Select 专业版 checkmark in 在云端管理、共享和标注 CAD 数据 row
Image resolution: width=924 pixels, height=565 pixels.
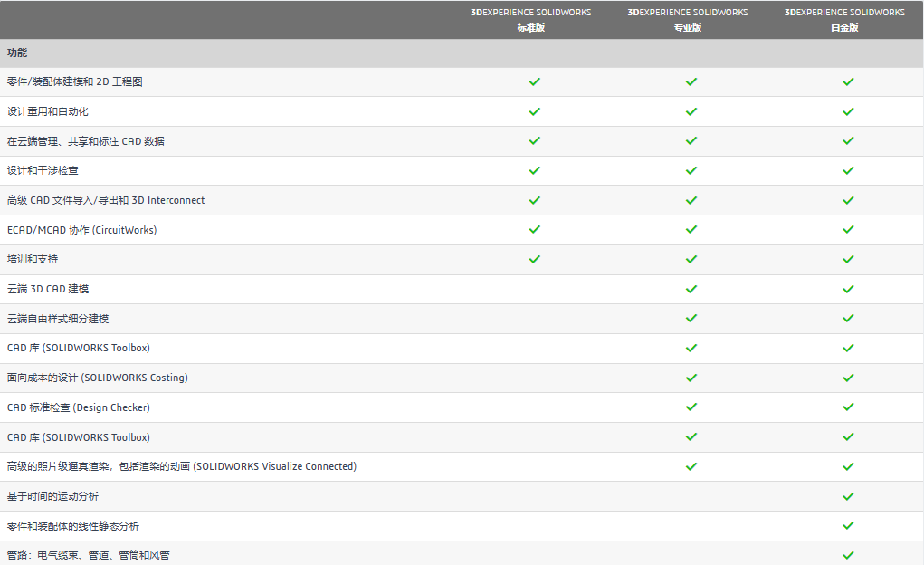click(691, 141)
